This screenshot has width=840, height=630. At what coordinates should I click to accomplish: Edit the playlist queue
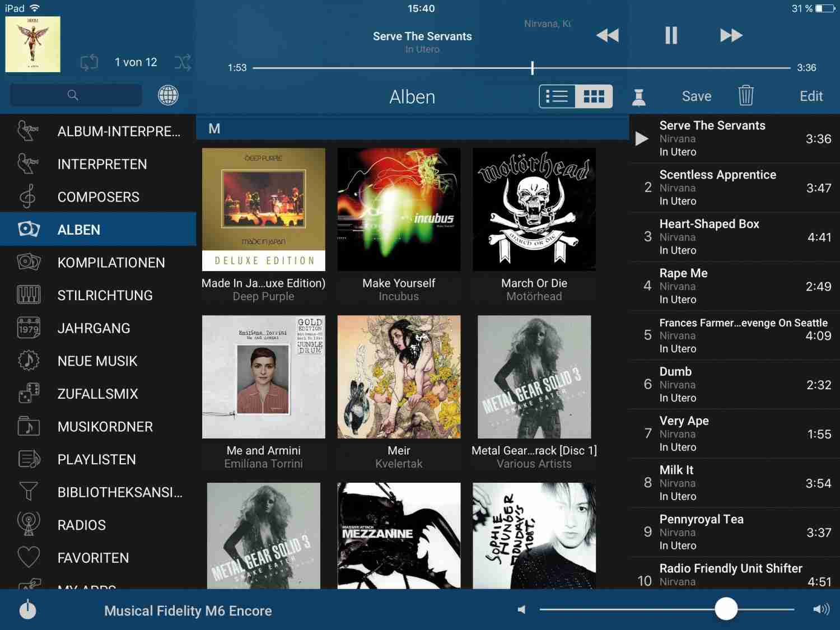point(811,96)
